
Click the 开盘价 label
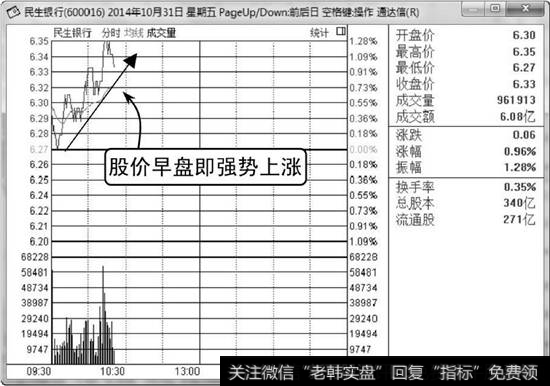pyautogui.click(x=415, y=35)
